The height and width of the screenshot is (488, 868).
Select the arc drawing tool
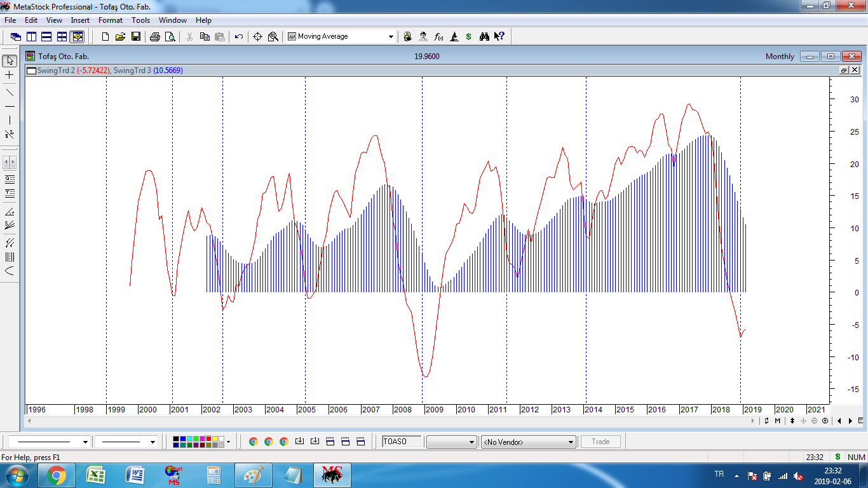[10, 271]
